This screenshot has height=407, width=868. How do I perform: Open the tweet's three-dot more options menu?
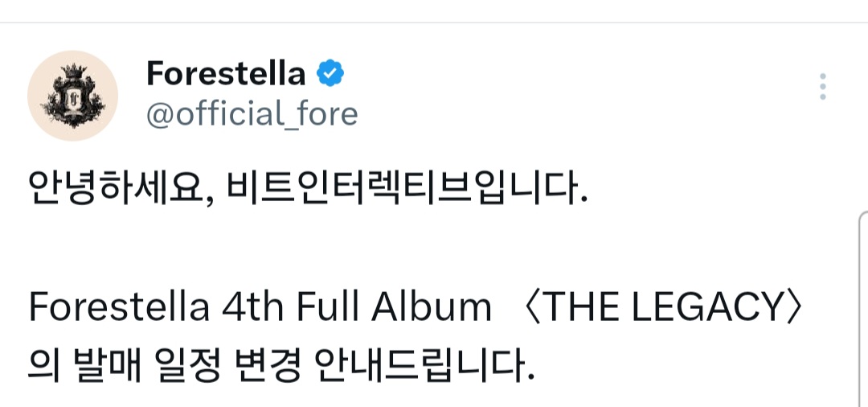[x=822, y=87]
